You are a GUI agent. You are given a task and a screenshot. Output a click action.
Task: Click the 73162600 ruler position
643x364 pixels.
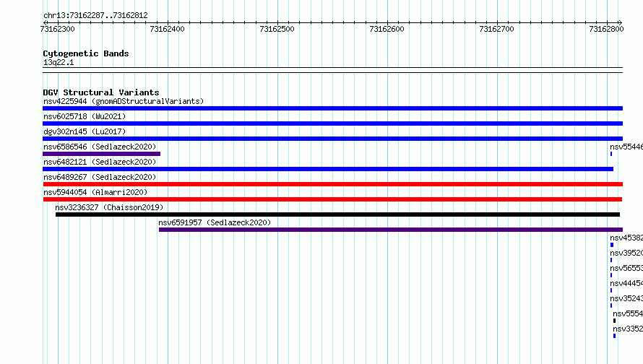[x=387, y=29]
